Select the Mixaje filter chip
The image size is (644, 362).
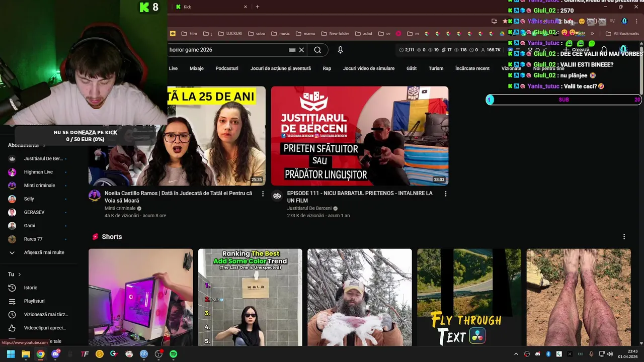(196, 68)
